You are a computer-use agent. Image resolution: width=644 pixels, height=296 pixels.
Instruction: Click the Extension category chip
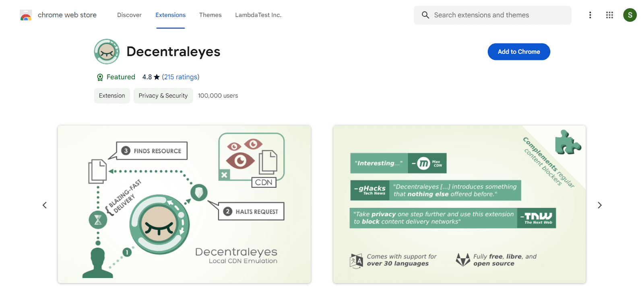point(112,96)
